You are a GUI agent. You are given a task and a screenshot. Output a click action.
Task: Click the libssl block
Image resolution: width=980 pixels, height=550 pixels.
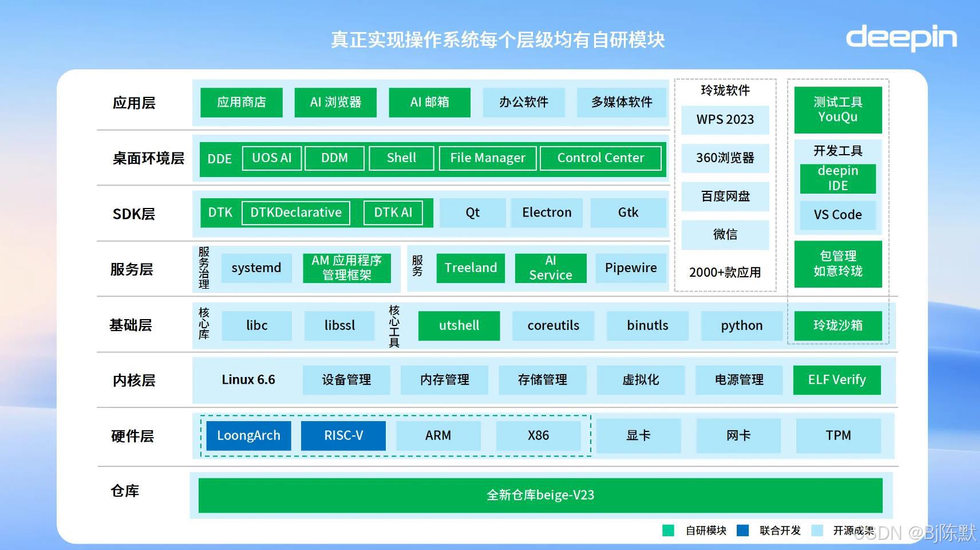point(339,326)
